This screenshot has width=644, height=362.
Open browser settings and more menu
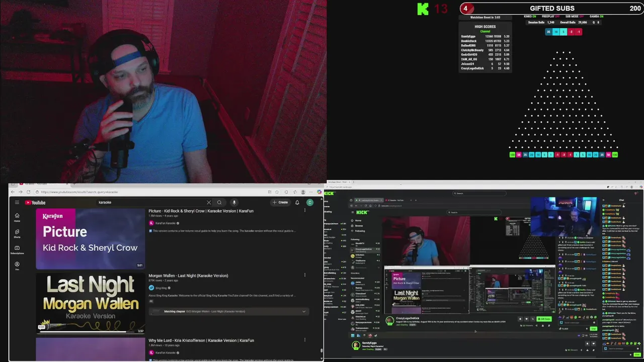(x=310, y=192)
